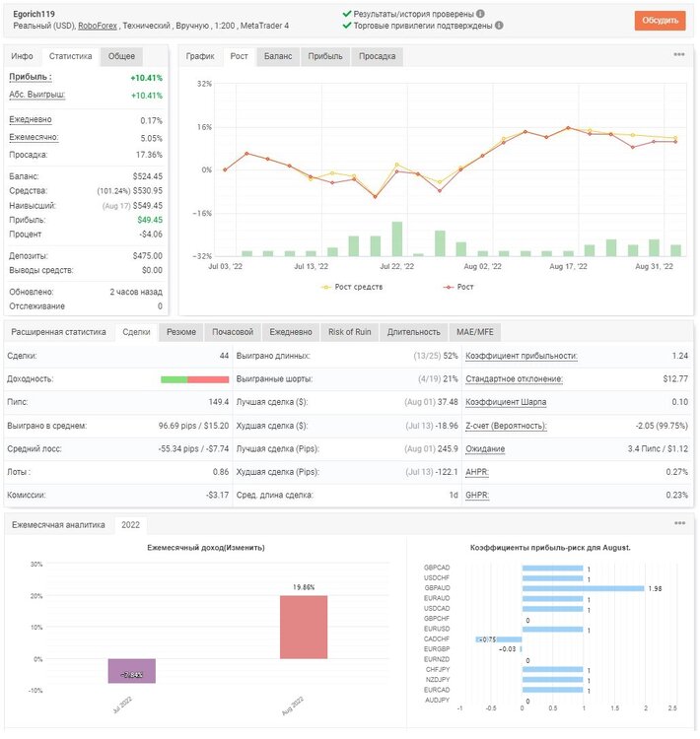Click the $49.45 profit value
Viewport: 700px width, 739px height.
150,220
